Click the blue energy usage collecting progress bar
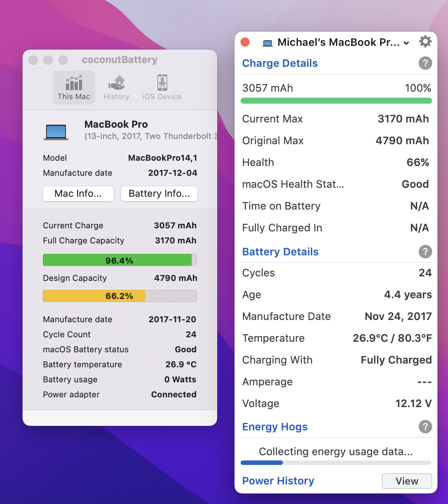Screen dimensions: 448x504 [336, 463]
